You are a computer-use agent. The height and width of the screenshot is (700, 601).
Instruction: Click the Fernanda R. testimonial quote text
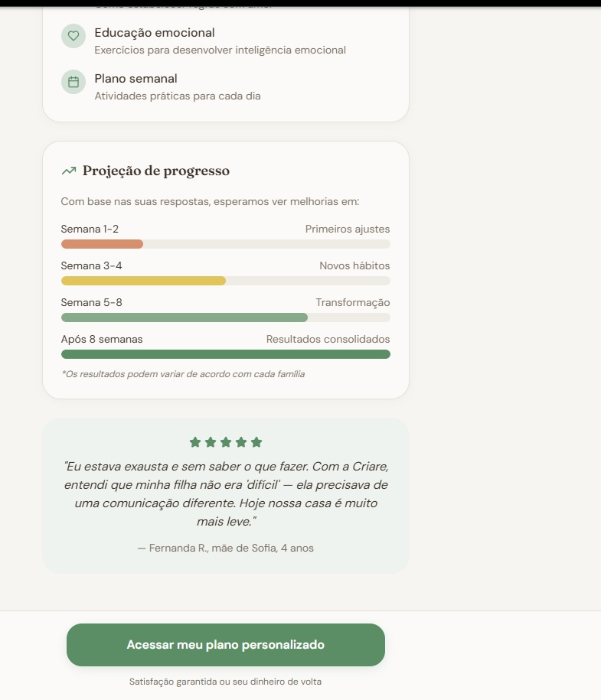226,493
